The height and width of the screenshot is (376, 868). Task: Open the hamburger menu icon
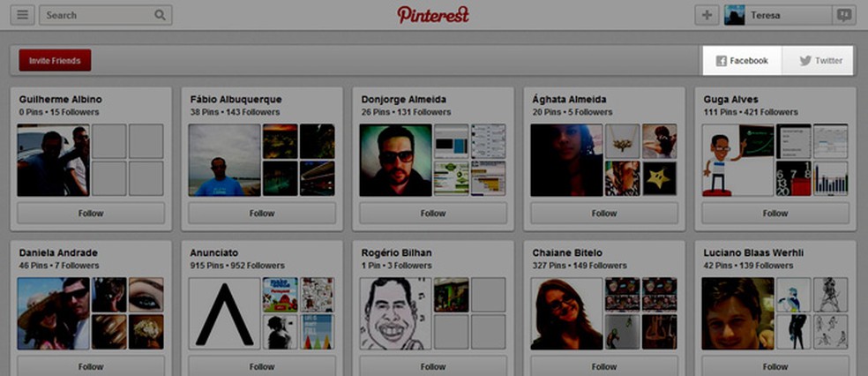click(x=22, y=15)
